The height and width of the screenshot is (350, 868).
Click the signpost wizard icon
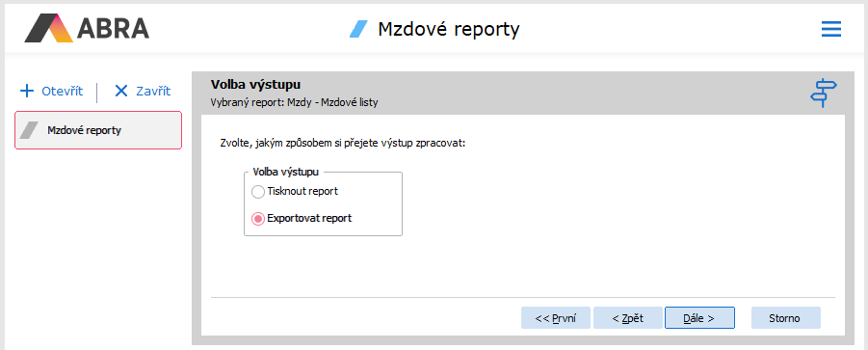tap(824, 93)
